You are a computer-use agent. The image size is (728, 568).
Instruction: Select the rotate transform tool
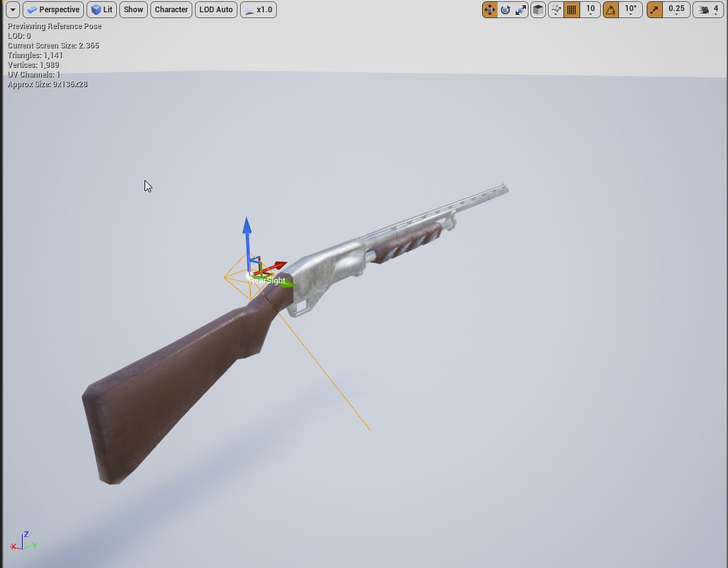pos(505,10)
